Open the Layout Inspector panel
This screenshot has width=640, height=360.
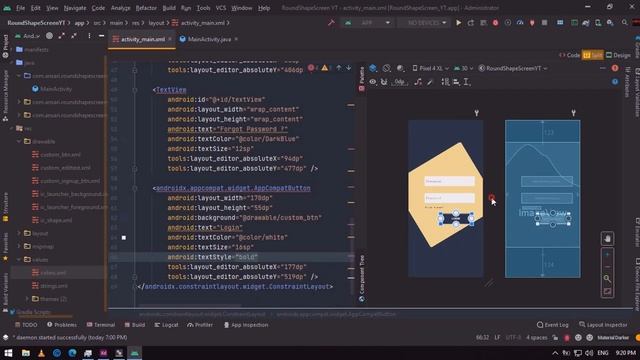(x=603, y=325)
